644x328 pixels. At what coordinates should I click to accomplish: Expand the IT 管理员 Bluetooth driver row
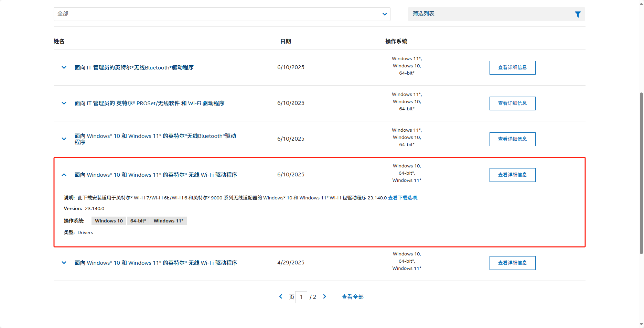64,67
